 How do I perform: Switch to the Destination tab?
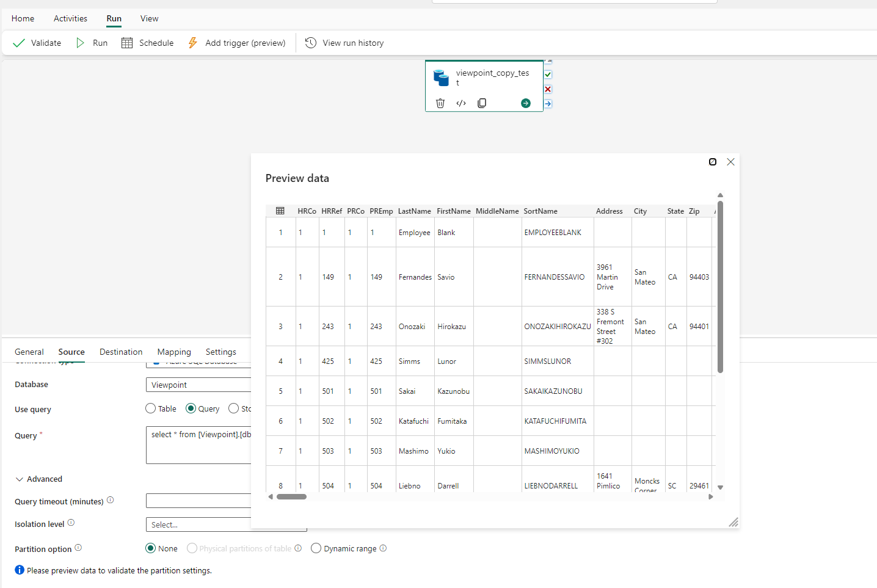tap(120, 352)
